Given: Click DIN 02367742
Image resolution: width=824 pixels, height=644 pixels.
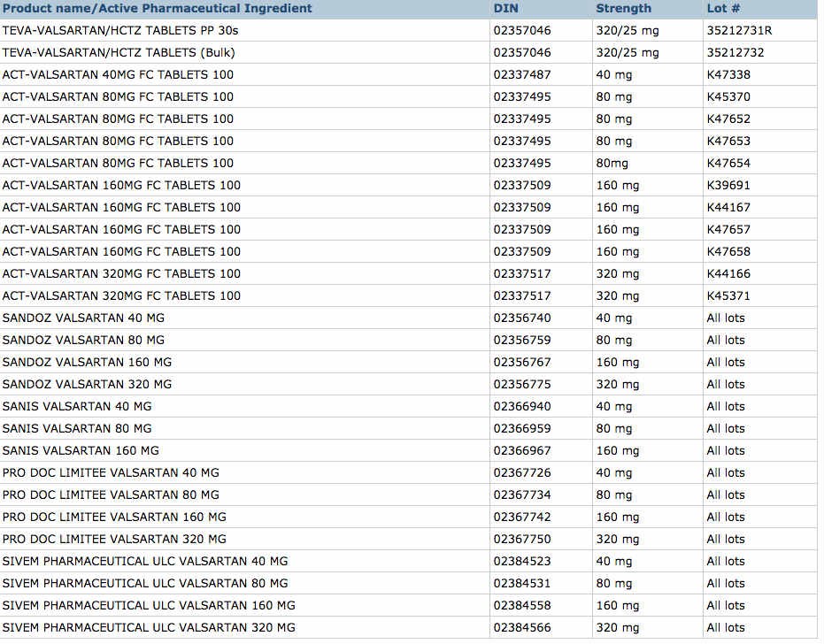Looking at the screenshot, I should pos(522,517).
